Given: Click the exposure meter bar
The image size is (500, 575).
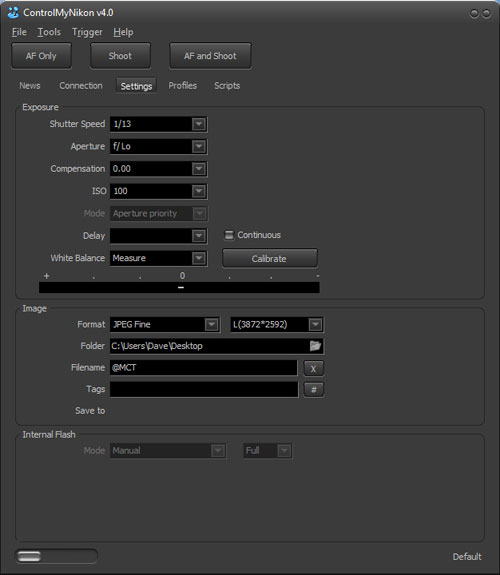Looking at the screenshot, I should click(x=179, y=287).
